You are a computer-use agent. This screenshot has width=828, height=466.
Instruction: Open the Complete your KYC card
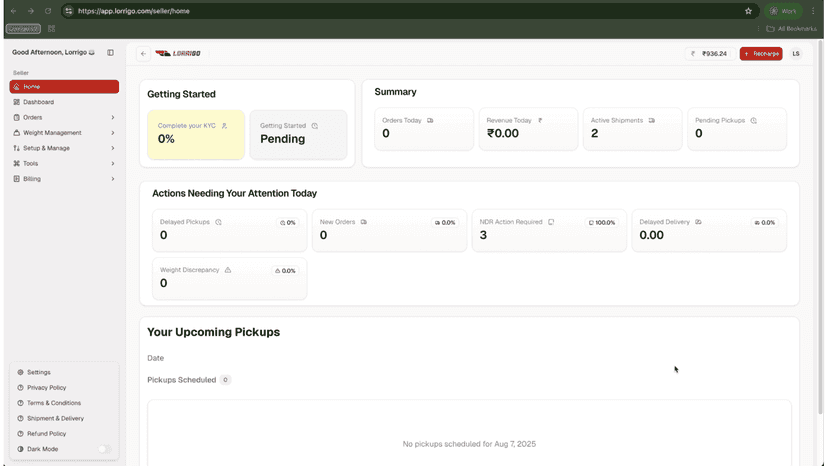coord(196,134)
